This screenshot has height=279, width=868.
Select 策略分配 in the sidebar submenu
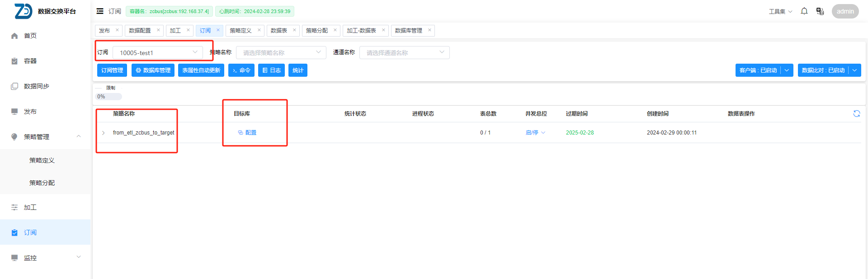[x=42, y=183]
